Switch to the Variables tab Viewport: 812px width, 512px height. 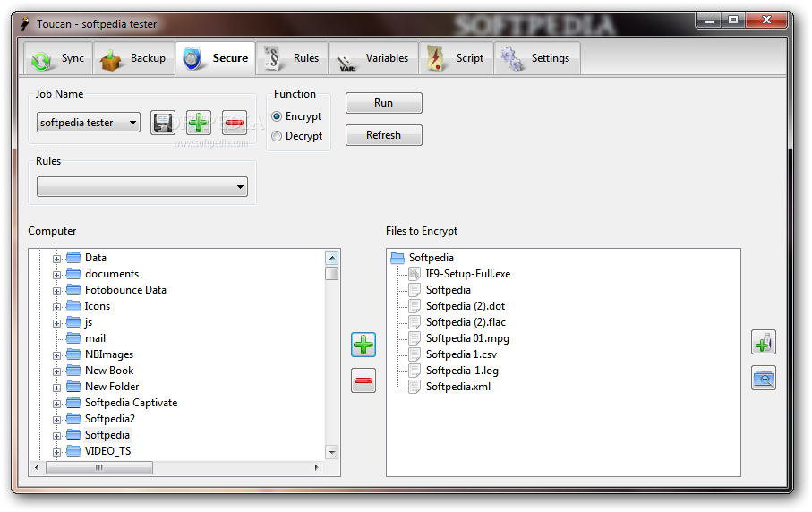(x=373, y=58)
